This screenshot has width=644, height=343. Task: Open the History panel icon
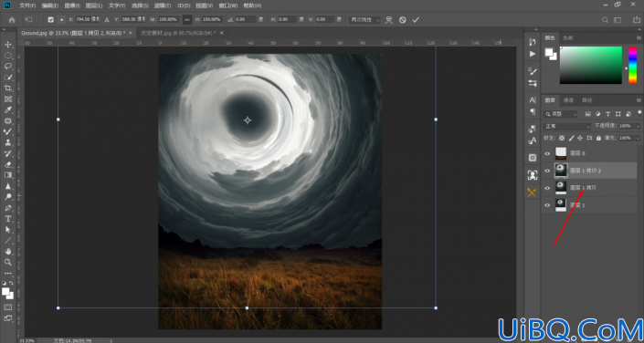533,42
